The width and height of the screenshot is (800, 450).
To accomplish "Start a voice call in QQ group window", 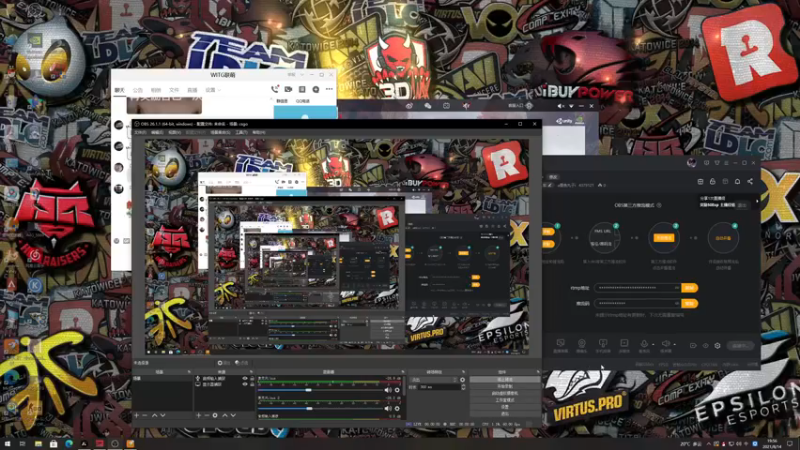I will (x=274, y=89).
